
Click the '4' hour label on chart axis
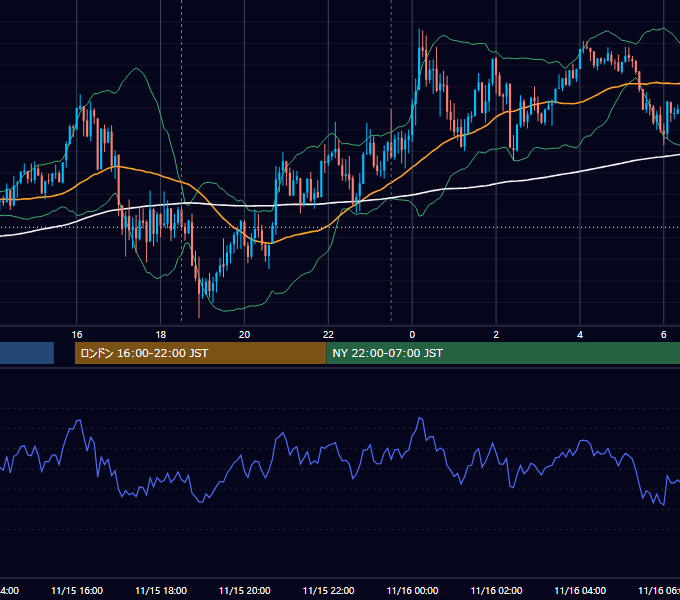580,335
